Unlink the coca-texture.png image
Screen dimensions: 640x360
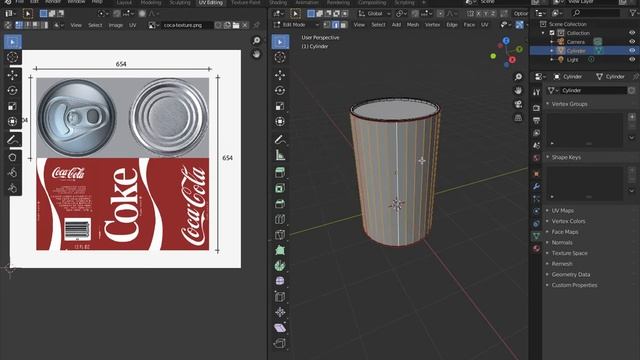click(x=245, y=25)
